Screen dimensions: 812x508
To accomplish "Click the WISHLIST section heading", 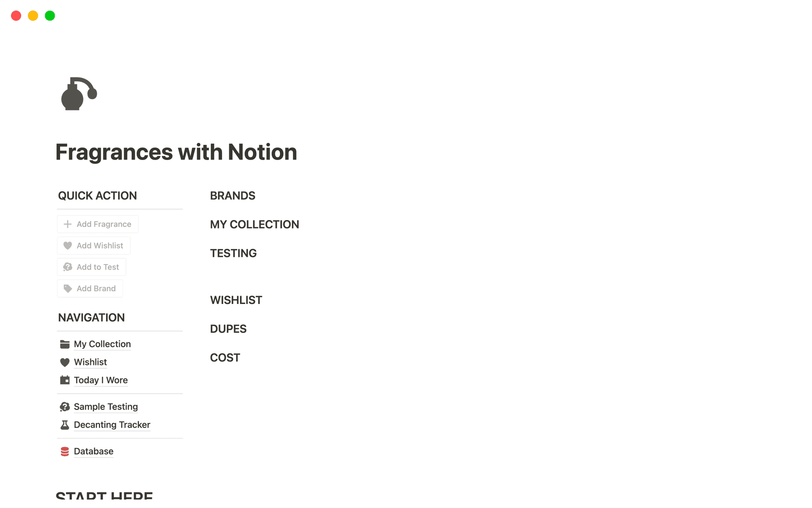I will click(236, 300).
